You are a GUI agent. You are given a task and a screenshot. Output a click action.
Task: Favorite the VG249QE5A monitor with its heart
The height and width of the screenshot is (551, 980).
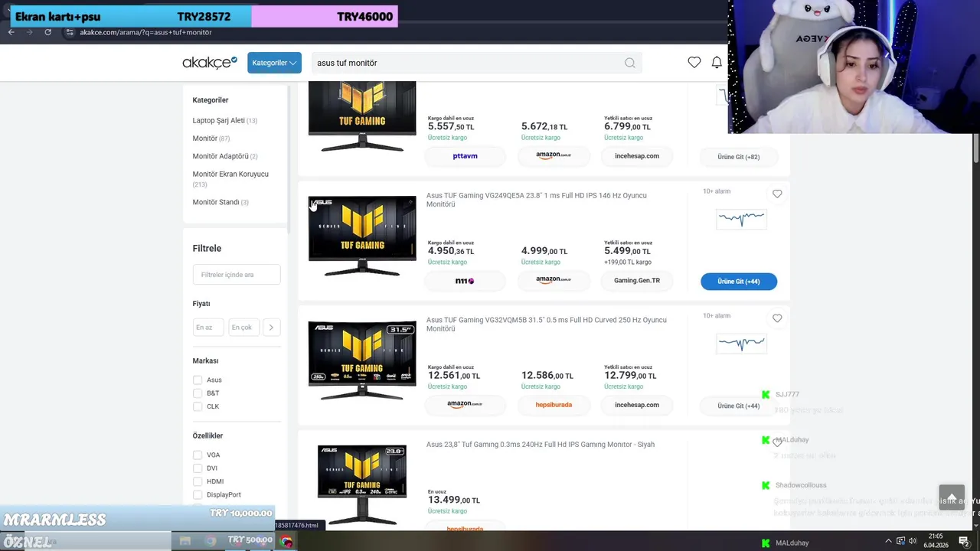(x=777, y=194)
